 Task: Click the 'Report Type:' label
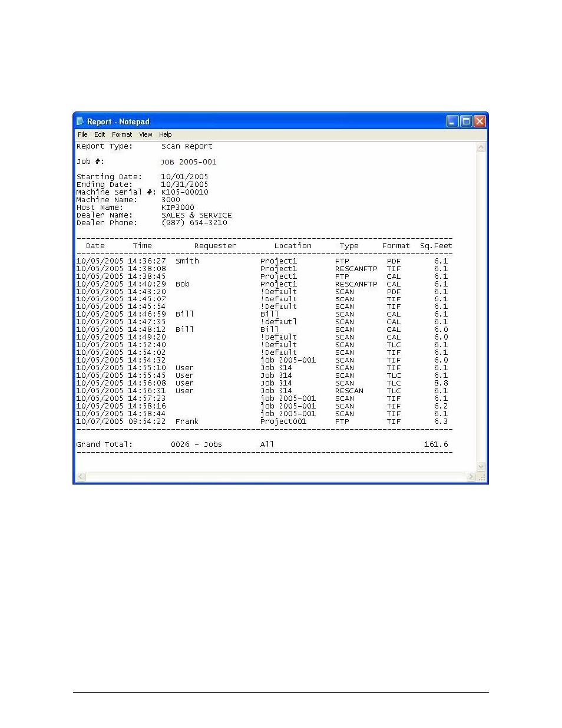click(104, 146)
